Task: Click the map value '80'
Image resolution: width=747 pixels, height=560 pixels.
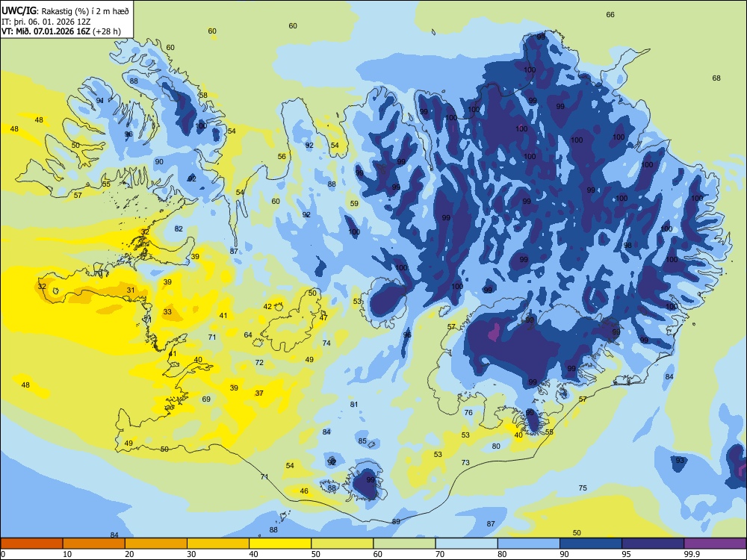Action: [x=497, y=447]
